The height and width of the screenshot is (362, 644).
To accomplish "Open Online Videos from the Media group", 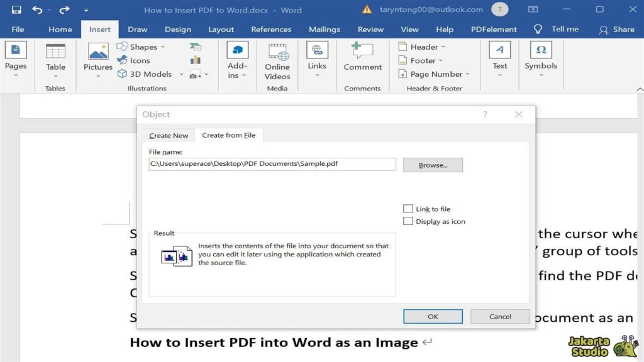I will pyautogui.click(x=277, y=60).
